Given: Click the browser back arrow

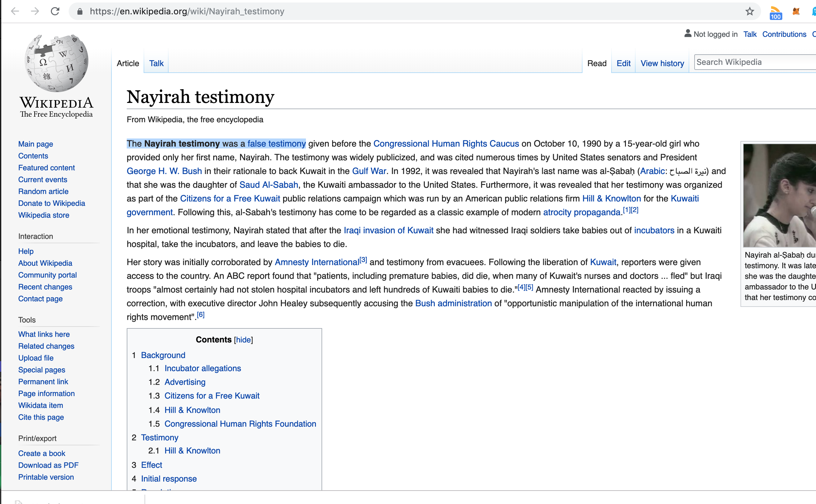Looking at the screenshot, I should (x=15, y=11).
